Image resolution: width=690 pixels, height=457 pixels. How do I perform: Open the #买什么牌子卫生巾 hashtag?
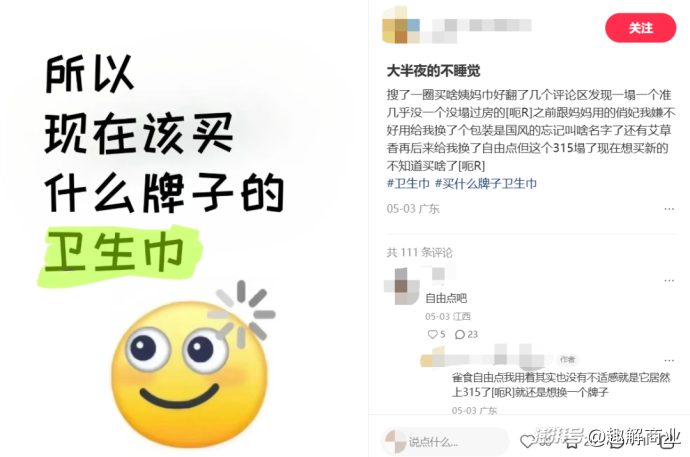(486, 183)
